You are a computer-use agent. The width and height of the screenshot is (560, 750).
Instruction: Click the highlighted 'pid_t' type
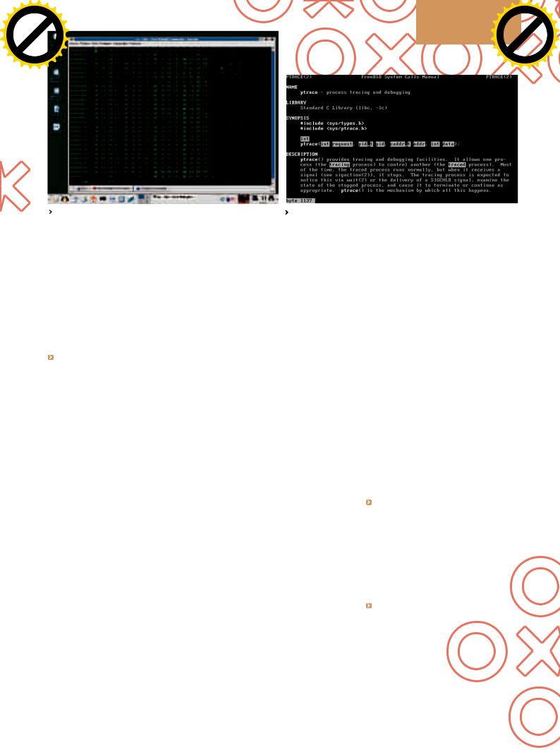365,144
